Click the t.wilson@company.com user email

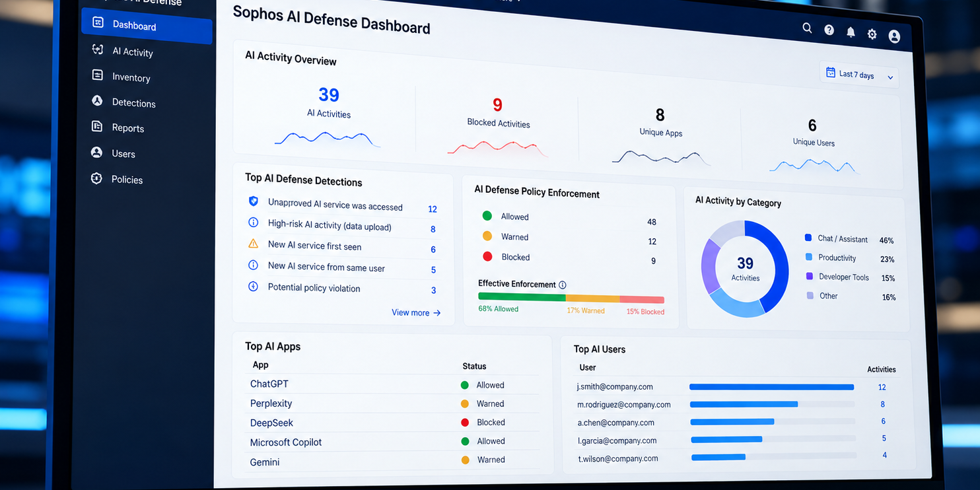coord(619,458)
